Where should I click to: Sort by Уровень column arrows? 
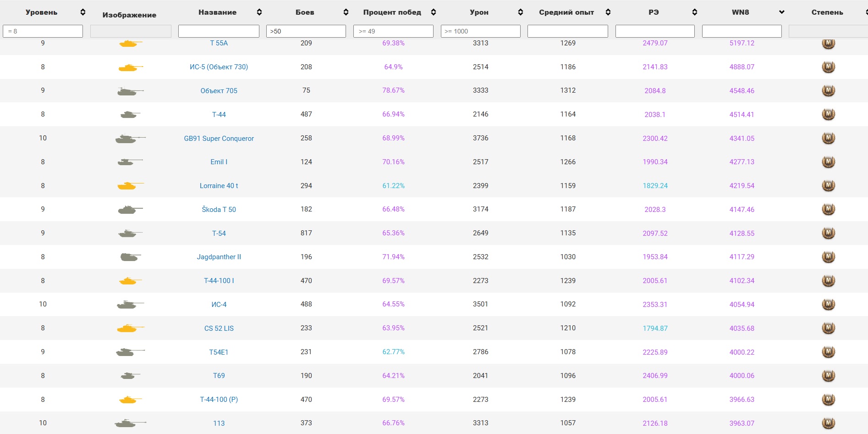[x=83, y=12]
